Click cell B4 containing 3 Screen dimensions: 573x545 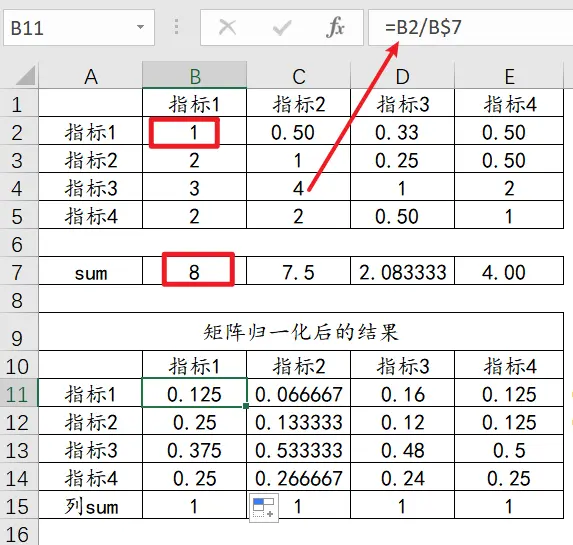(x=194, y=187)
